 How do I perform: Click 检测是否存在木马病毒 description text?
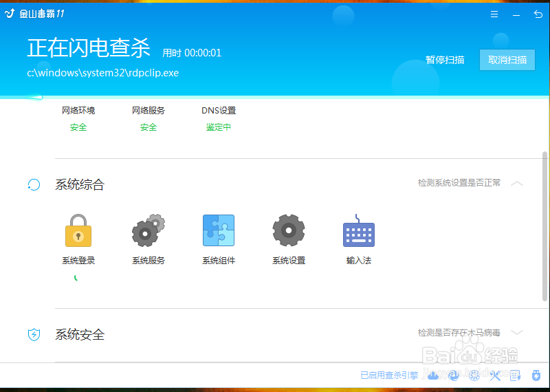point(459,333)
